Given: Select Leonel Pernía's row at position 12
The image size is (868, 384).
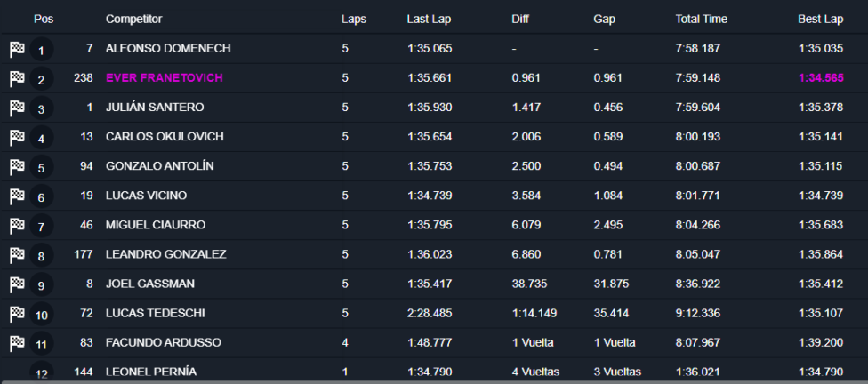Looking at the screenshot, I should (150, 372).
